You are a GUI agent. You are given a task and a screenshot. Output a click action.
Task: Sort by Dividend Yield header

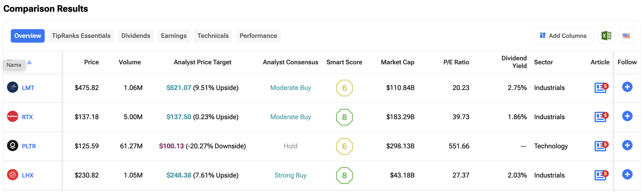514,62
